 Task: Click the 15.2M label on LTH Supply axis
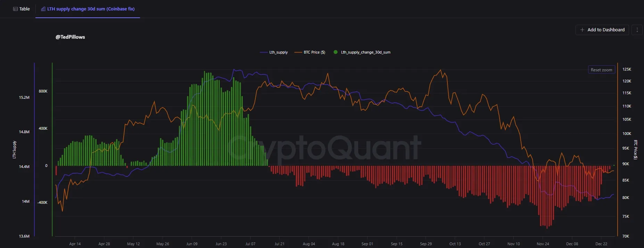point(24,97)
